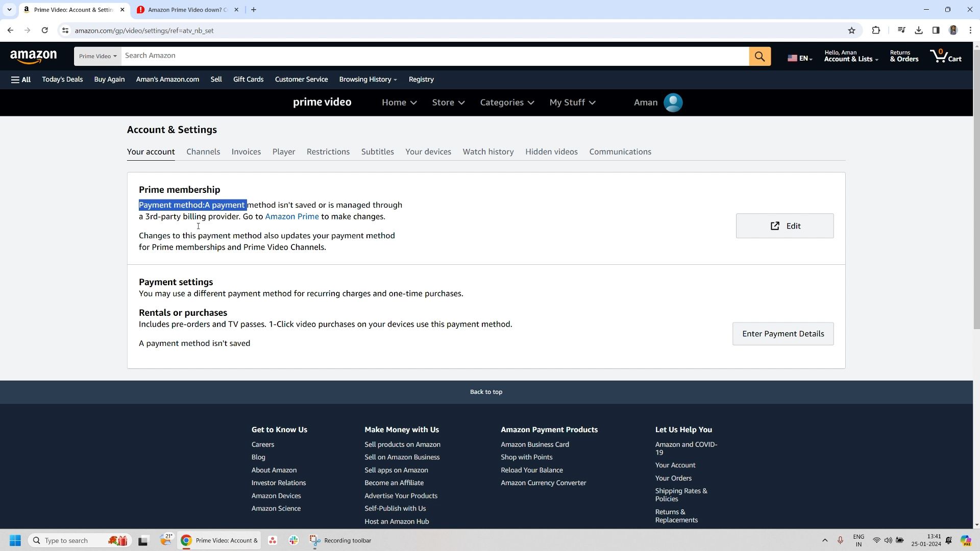Click the Enter Payment Details button
Image resolution: width=980 pixels, height=551 pixels.
pos(783,333)
